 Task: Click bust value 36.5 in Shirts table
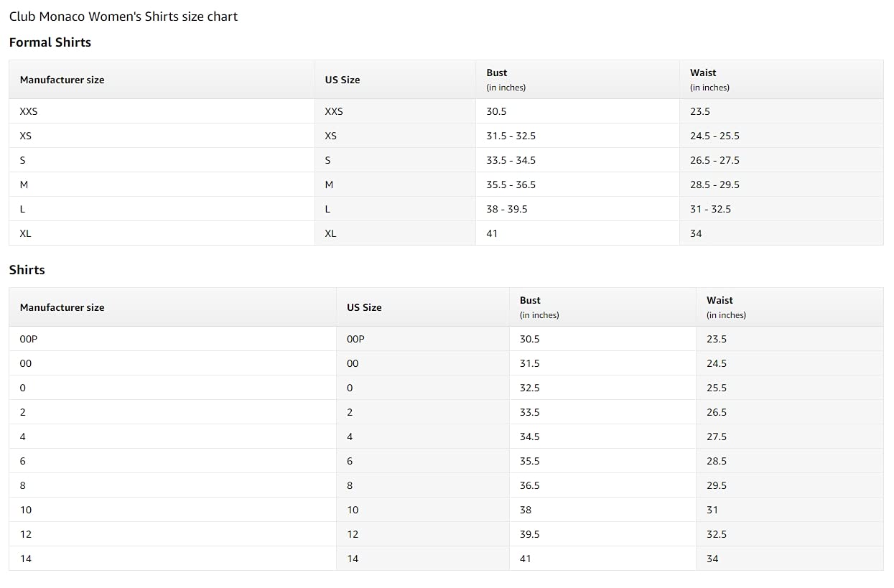point(602,485)
